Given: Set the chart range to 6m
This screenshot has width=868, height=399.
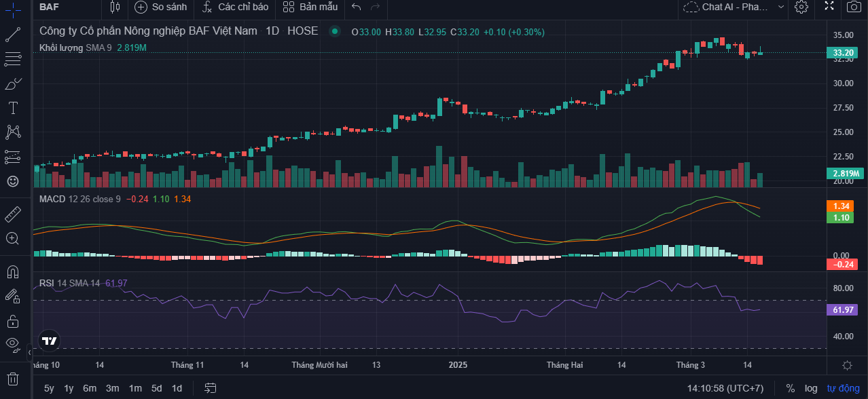Looking at the screenshot, I should [90, 388].
